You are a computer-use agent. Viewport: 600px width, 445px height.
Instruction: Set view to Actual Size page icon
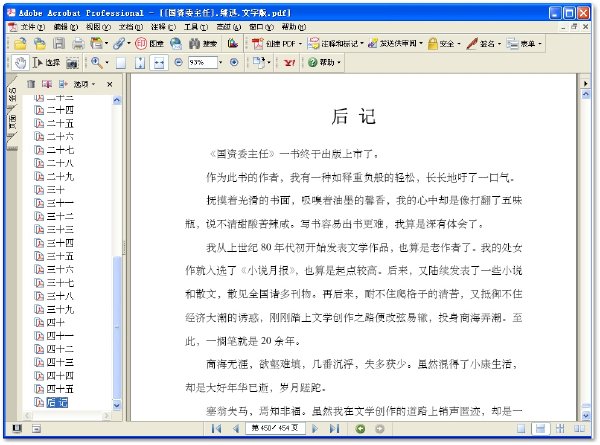[x=121, y=62]
